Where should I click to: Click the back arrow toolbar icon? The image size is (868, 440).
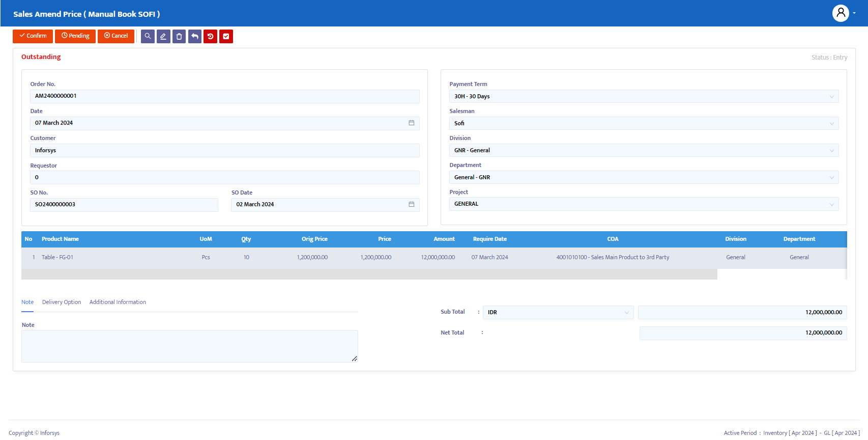pyautogui.click(x=195, y=36)
